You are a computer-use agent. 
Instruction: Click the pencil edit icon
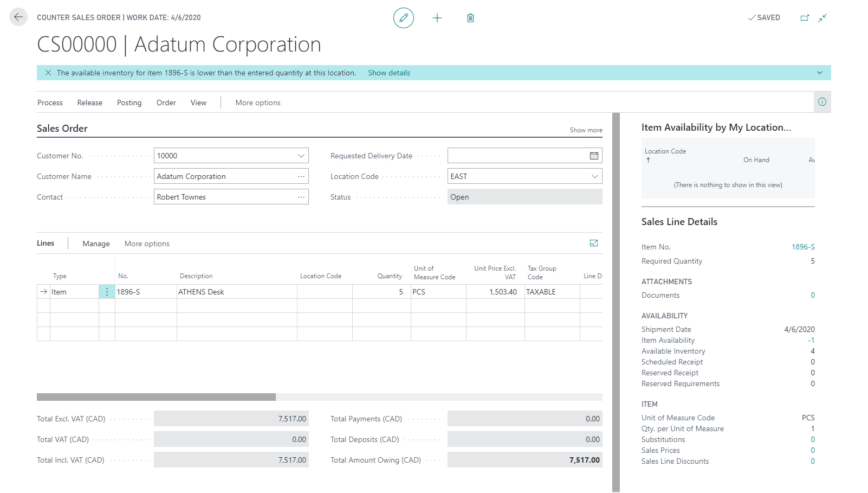tap(403, 18)
